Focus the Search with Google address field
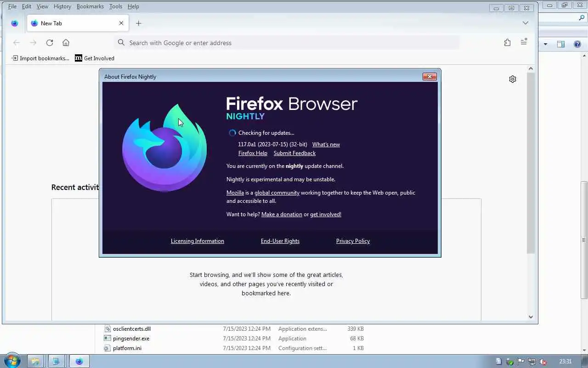 [286, 43]
